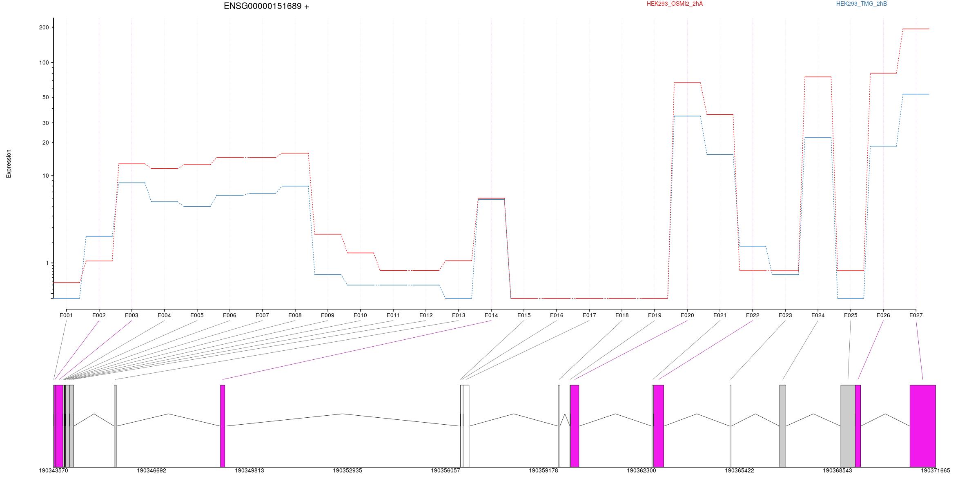Viewport: 980px width, 490px height.
Task: Click exon label E005
Action: [197, 315]
